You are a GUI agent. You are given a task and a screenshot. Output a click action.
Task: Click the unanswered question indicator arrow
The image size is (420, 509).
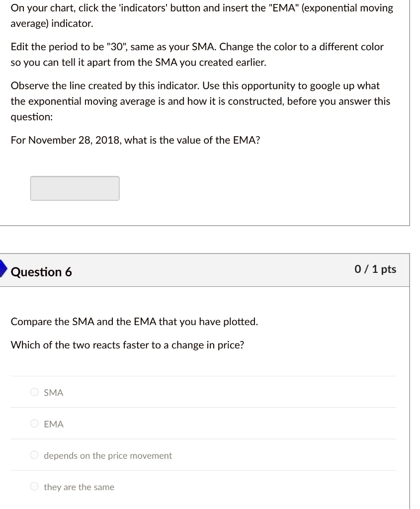pyautogui.click(x=2, y=268)
